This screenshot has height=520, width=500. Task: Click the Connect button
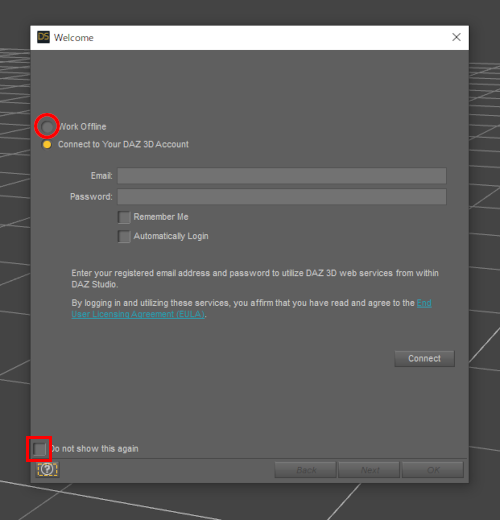click(424, 359)
